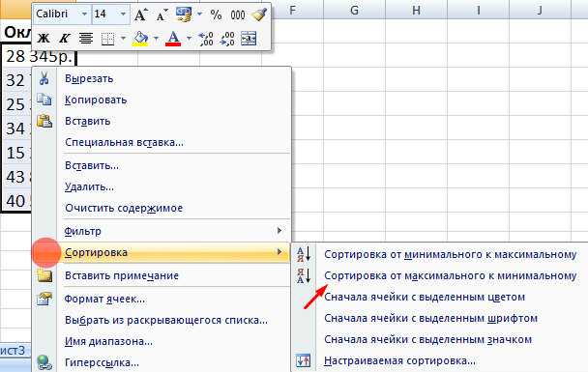The width and height of the screenshot is (588, 372).
Task: Select the cell containing 28 345р.
Action: [x=39, y=57]
